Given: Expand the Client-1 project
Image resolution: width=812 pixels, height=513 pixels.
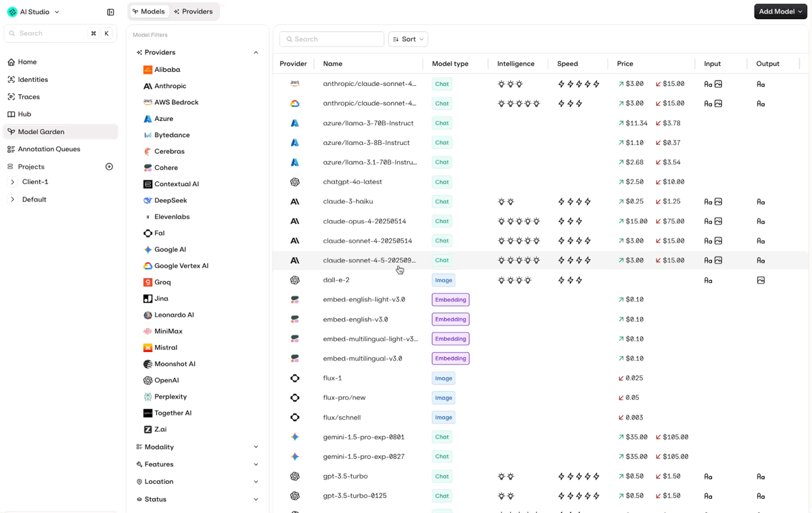Looking at the screenshot, I should tap(12, 182).
